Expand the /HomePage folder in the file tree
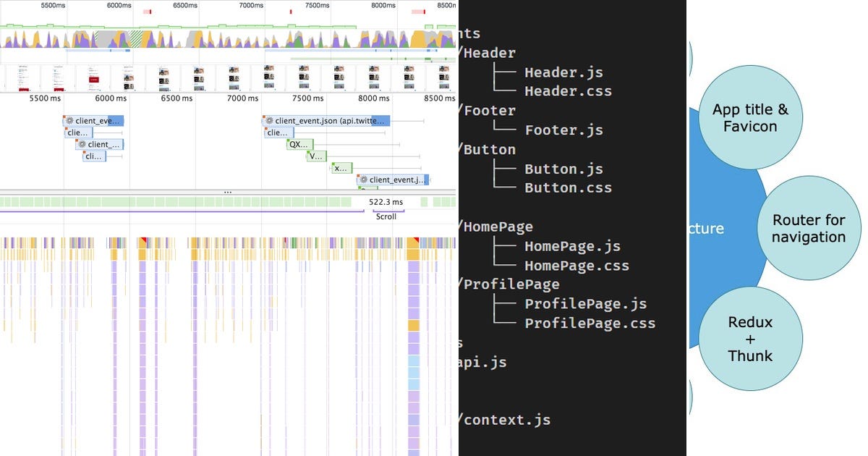 click(x=498, y=227)
